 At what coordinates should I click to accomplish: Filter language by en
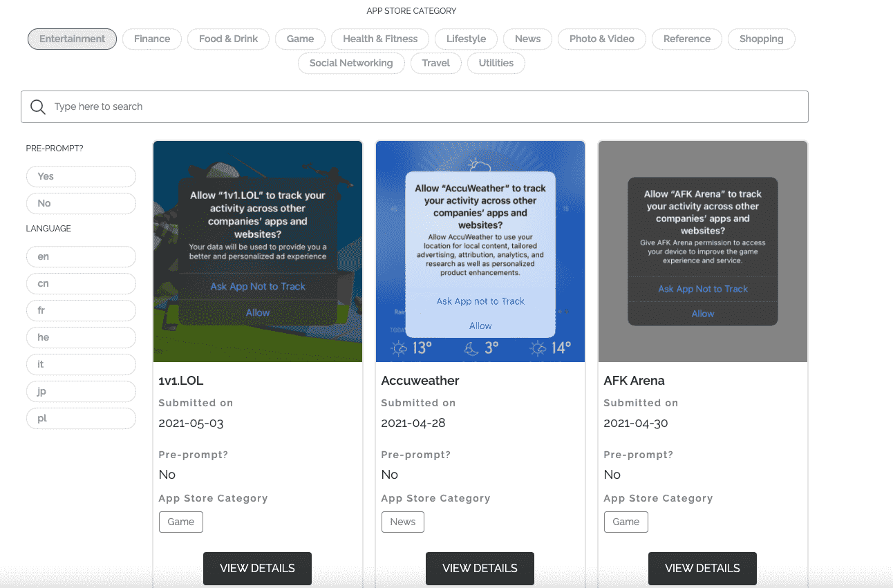click(x=81, y=256)
